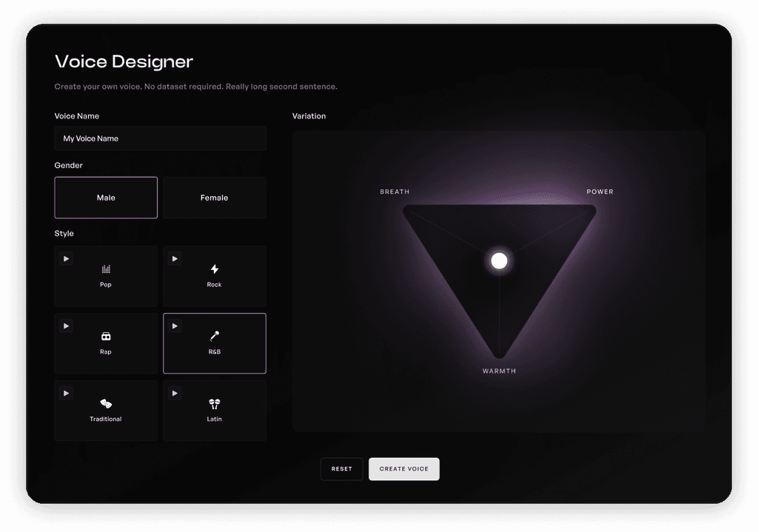
Task: Play the Rap style preview
Action: pos(66,326)
